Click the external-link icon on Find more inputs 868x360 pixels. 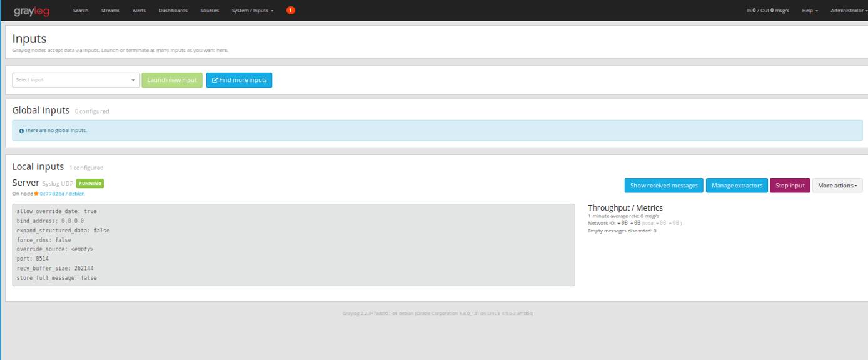[214, 79]
